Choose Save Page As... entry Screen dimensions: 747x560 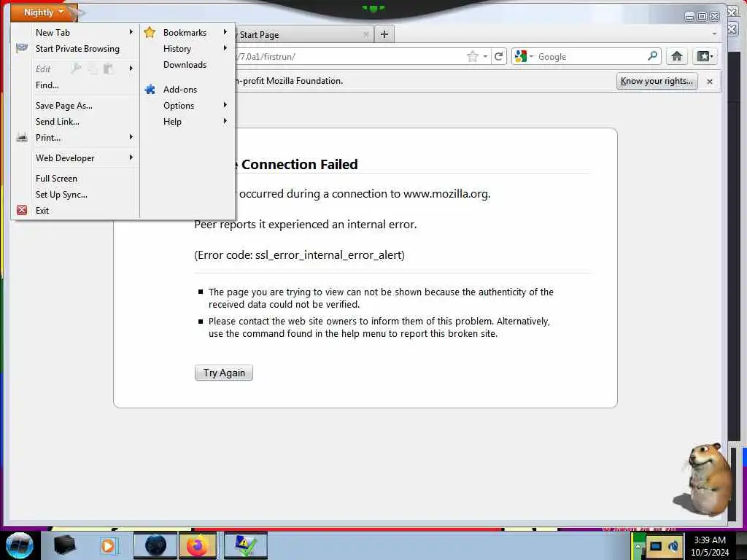pos(64,106)
